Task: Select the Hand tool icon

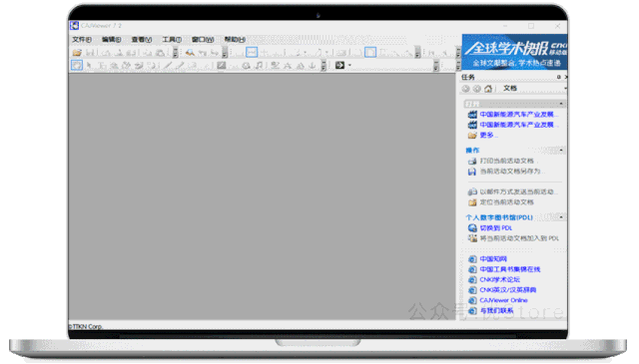Action: pos(76,65)
